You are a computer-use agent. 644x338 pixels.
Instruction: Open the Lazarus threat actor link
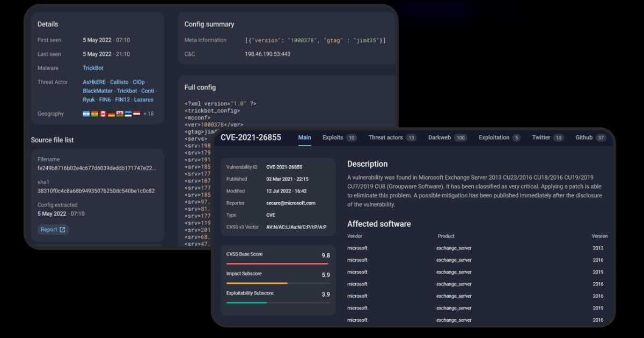tap(143, 100)
